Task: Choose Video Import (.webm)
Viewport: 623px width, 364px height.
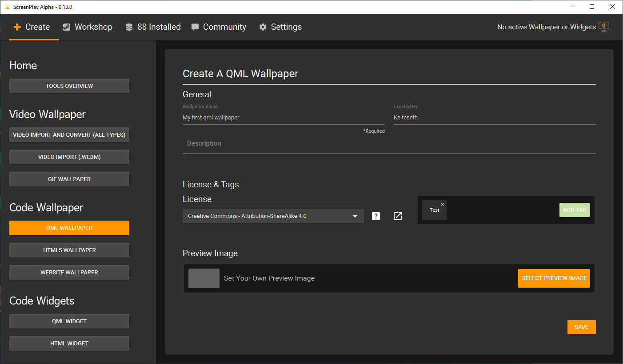Action: pos(69,157)
